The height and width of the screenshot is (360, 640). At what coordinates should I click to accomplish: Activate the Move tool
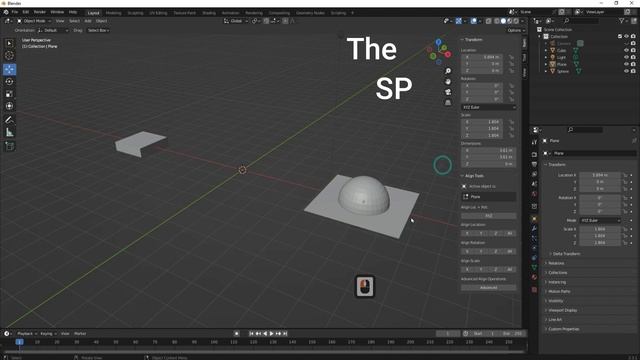pos(9,69)
